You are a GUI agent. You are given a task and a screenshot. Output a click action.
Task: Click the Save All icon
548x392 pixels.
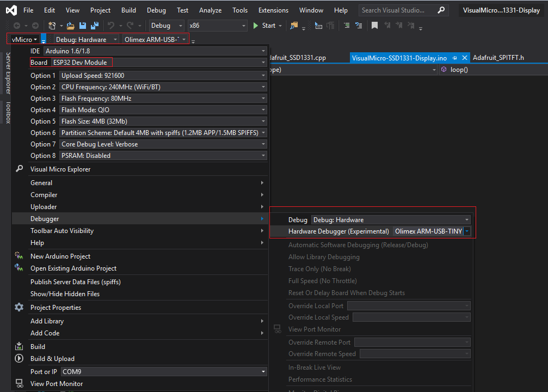click(x=94, y=26)
